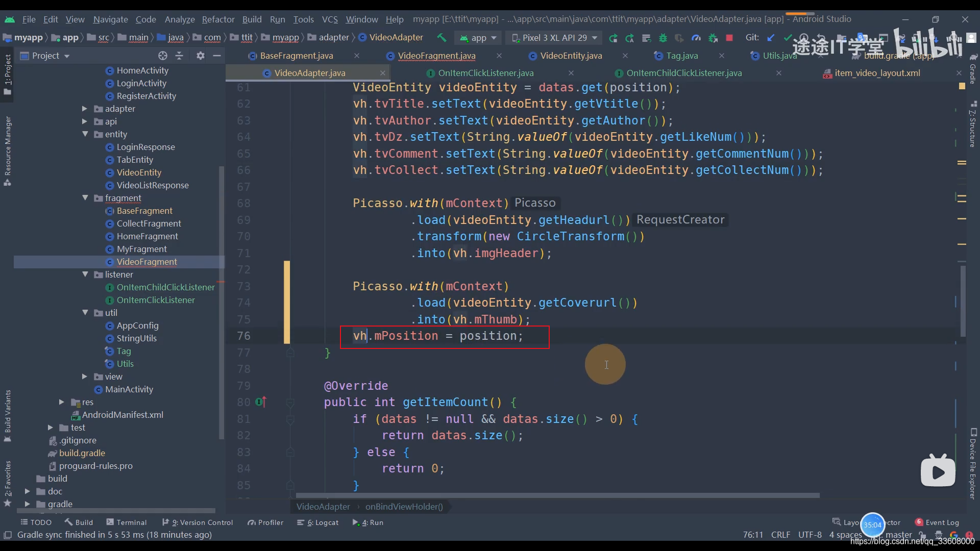
Task: Toggle the 2: Favorites side panel
Action: (7, 483)
